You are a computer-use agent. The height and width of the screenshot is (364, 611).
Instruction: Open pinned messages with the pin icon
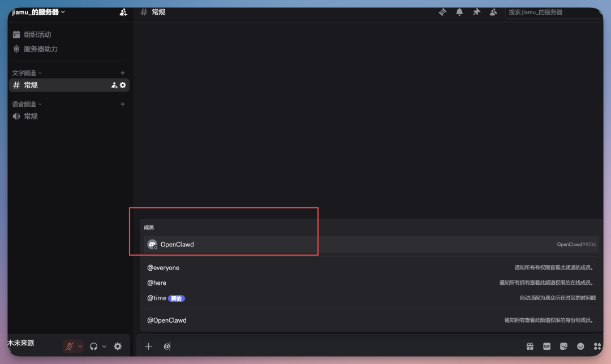pyautogui.click(x=476, y=12)
